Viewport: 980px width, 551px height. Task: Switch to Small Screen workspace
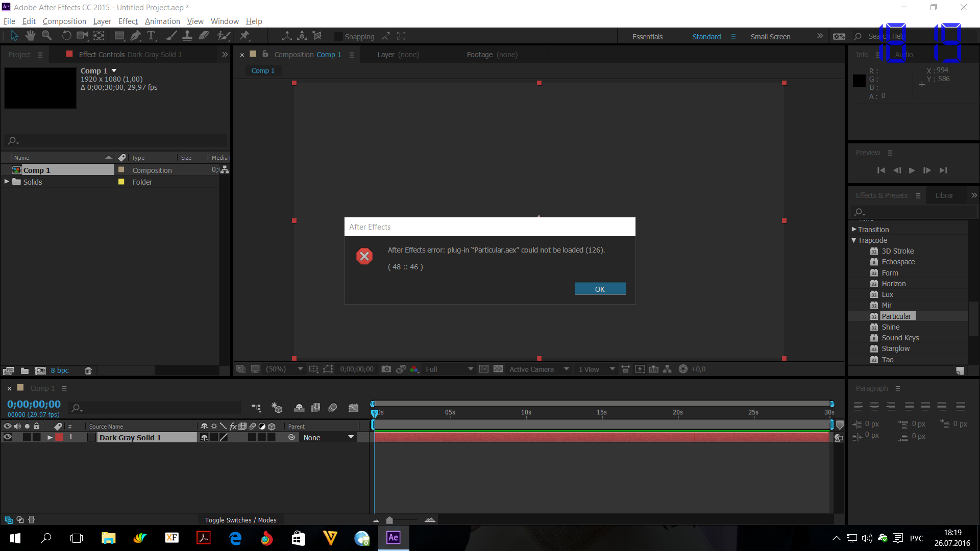tap(770, 37)
